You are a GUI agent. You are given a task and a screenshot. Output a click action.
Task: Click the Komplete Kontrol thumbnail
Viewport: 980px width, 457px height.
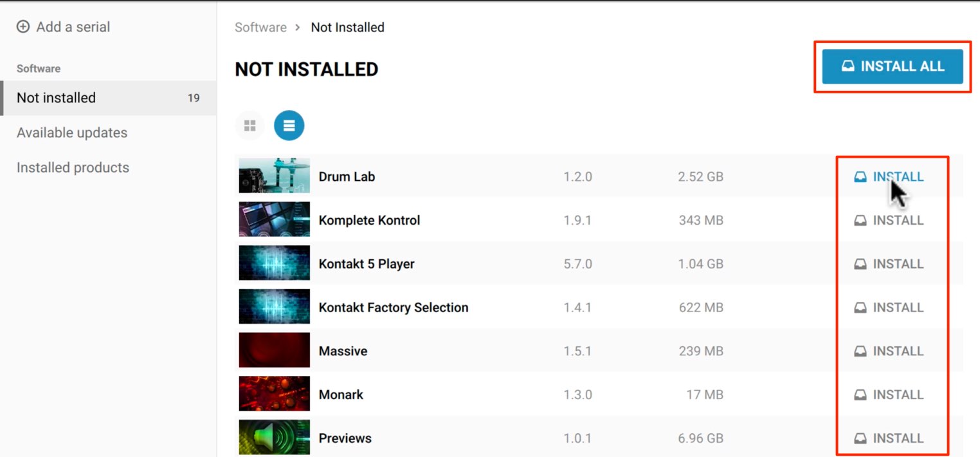tap(275, 219)
